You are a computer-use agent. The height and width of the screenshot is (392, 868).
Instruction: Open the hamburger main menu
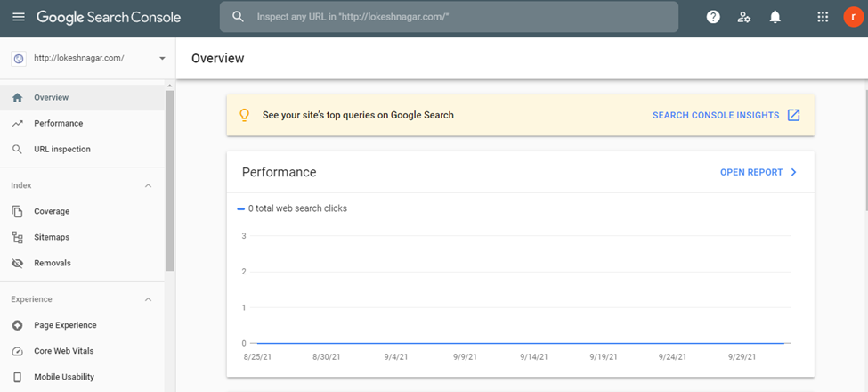tap(19, 17)
